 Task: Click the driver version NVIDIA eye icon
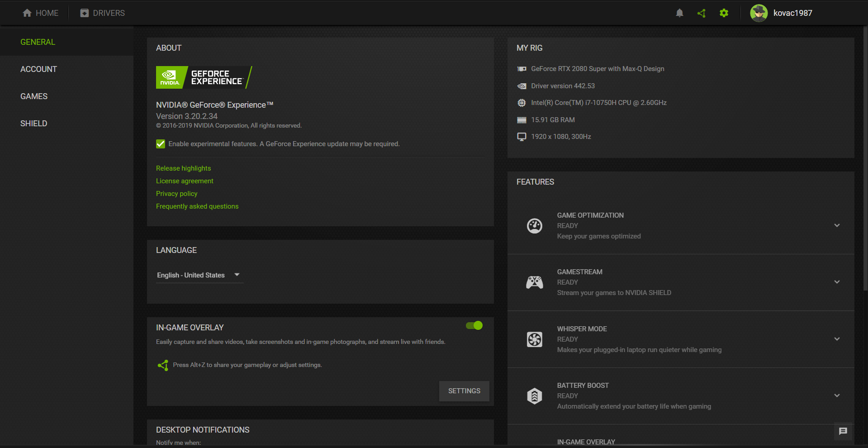click(522, 86)
